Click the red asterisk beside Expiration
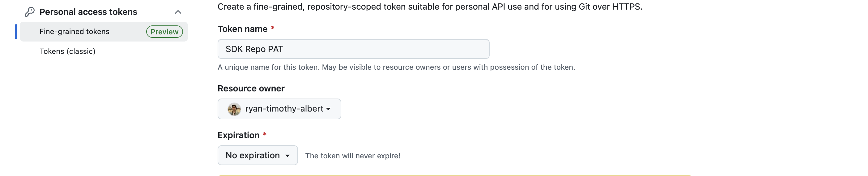 point(265,134)
